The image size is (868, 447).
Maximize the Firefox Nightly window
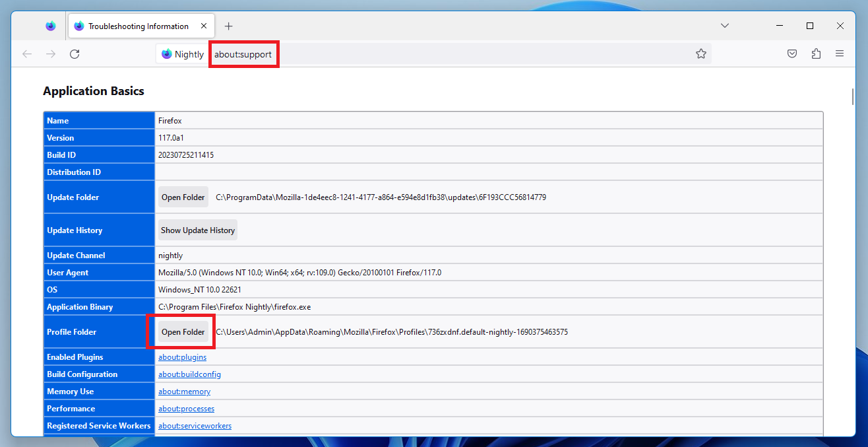click(810, 26)
